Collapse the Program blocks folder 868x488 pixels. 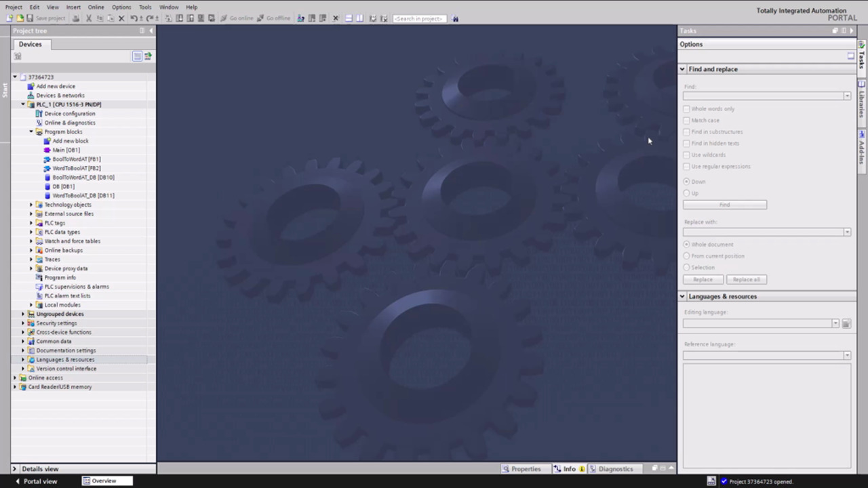pyautogui.click(x=31, y=131)
